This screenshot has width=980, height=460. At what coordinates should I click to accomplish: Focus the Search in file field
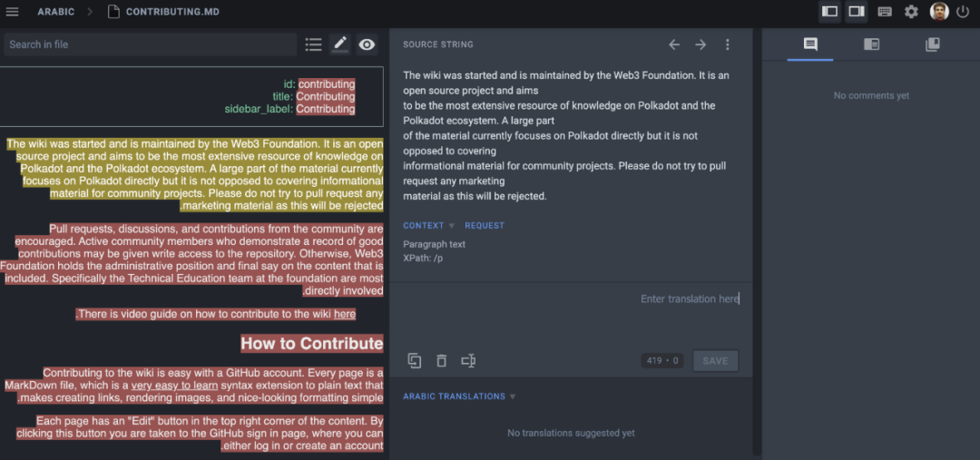[x=150, y=44]
